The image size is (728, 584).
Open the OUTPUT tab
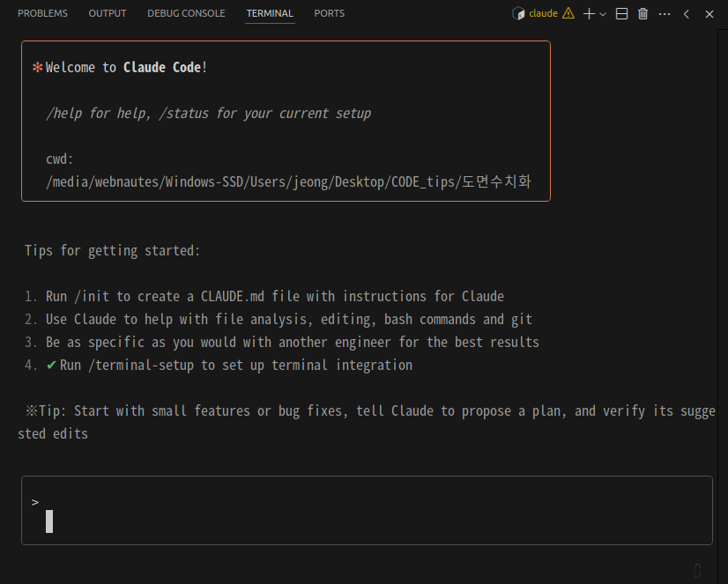point(108,13)
